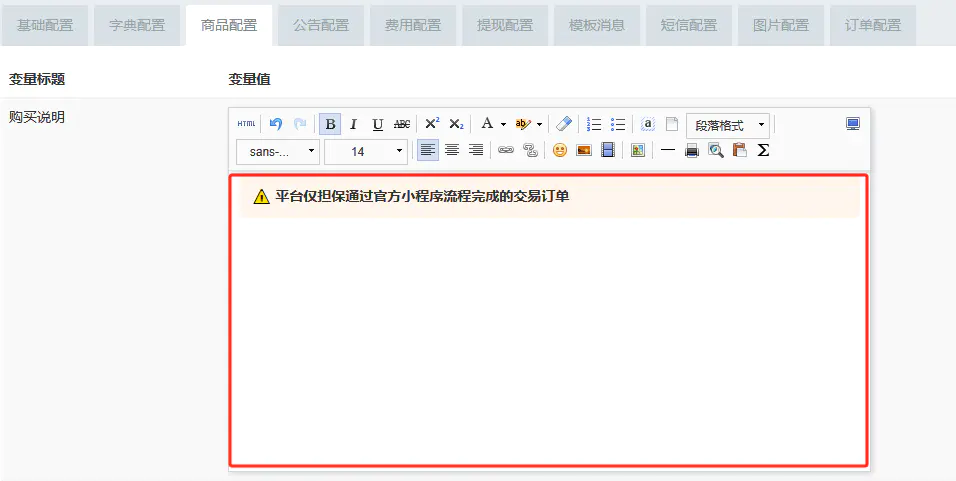Click the 购买说明 variable label
The height and width of the screenshot is (481, 956).
point(37,117)
